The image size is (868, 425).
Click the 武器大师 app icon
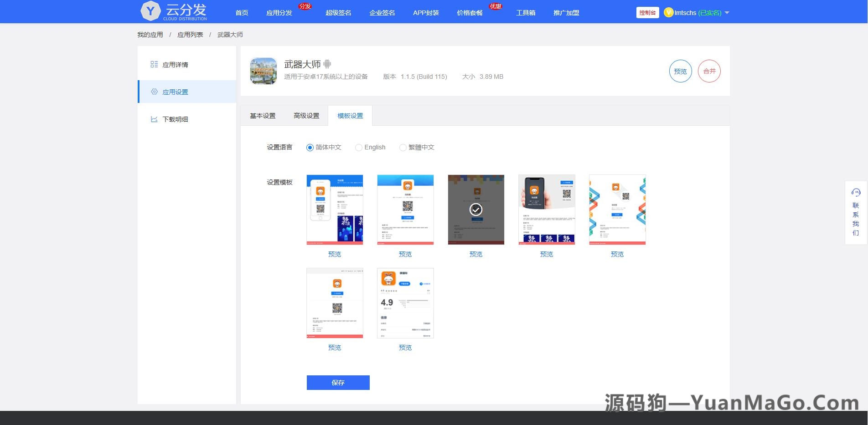pyautogui.click(x=263, y=71)
